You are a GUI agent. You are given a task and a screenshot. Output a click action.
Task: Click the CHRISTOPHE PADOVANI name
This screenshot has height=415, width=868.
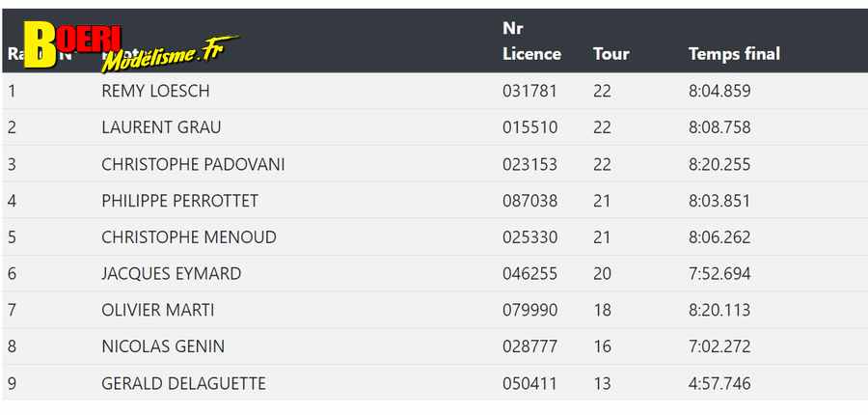(193, 165)
